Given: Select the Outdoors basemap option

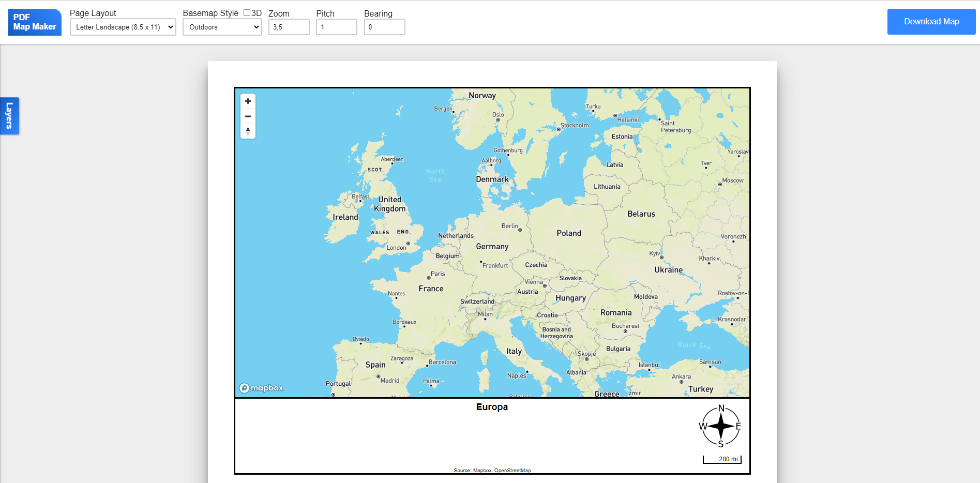Looking at the screenshot, I should coord(222,27).
